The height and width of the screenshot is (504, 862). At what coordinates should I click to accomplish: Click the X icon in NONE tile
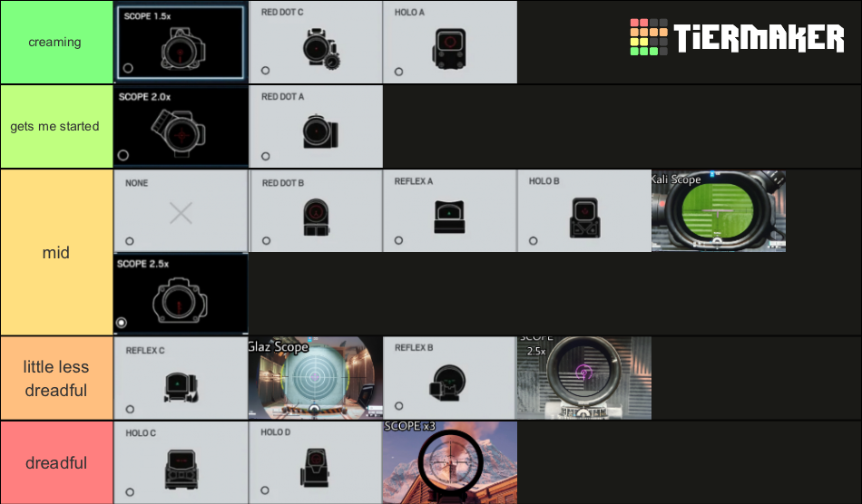point(181,214)
